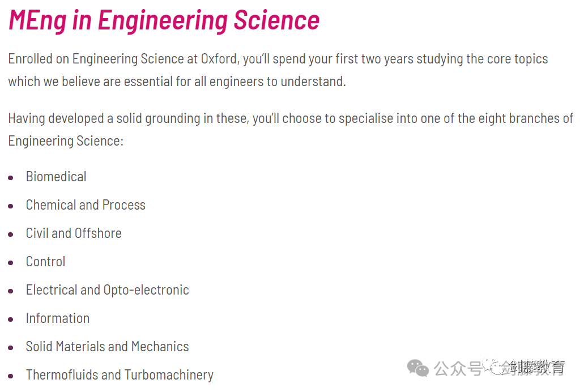Image resolution: width=584 pixels, height=392 pixels.
Task: Click the bullet beside Chemical and Process
Action: [x=11, y=206]
